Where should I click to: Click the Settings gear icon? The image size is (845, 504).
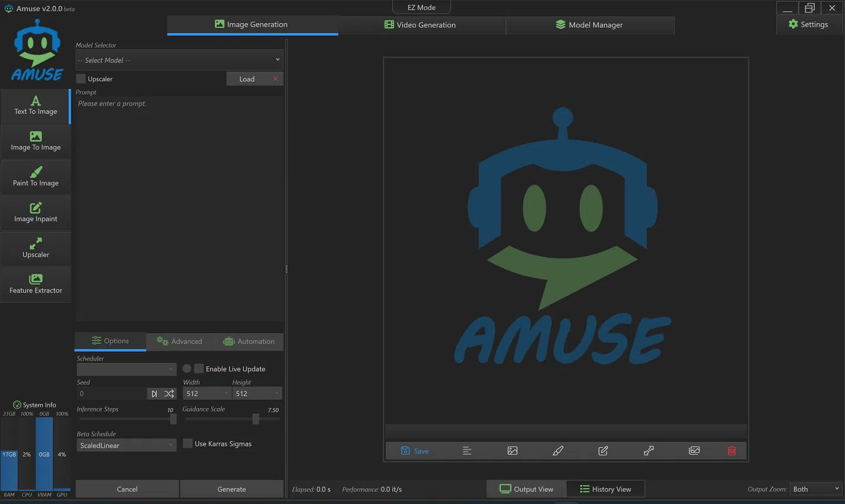click(x=793, y=24)
